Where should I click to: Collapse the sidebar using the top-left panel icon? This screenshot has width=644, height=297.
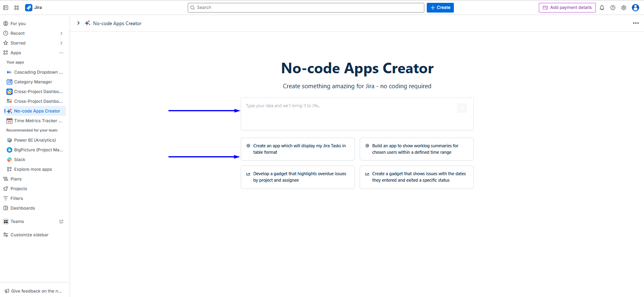pos(6,8)
